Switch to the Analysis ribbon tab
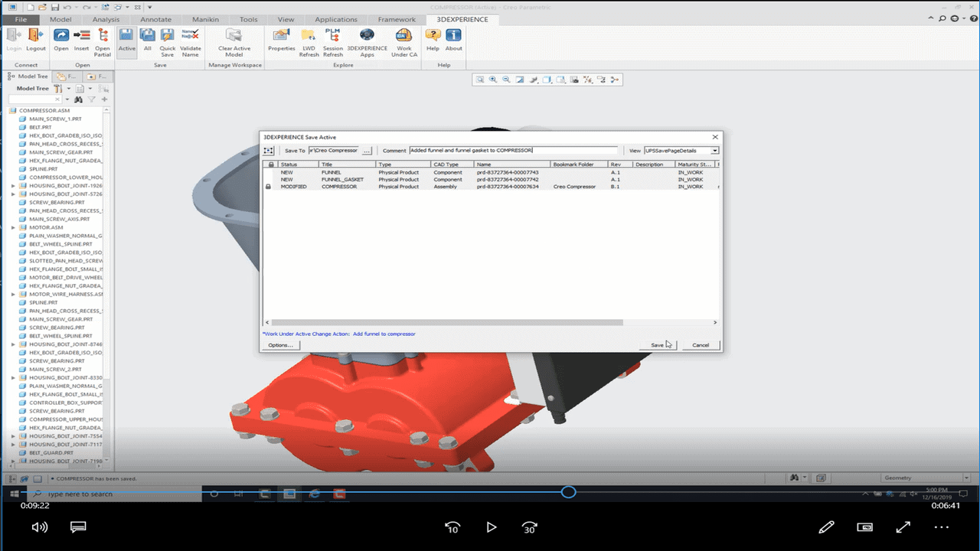 pyautogui.click(x=106, y=19)
